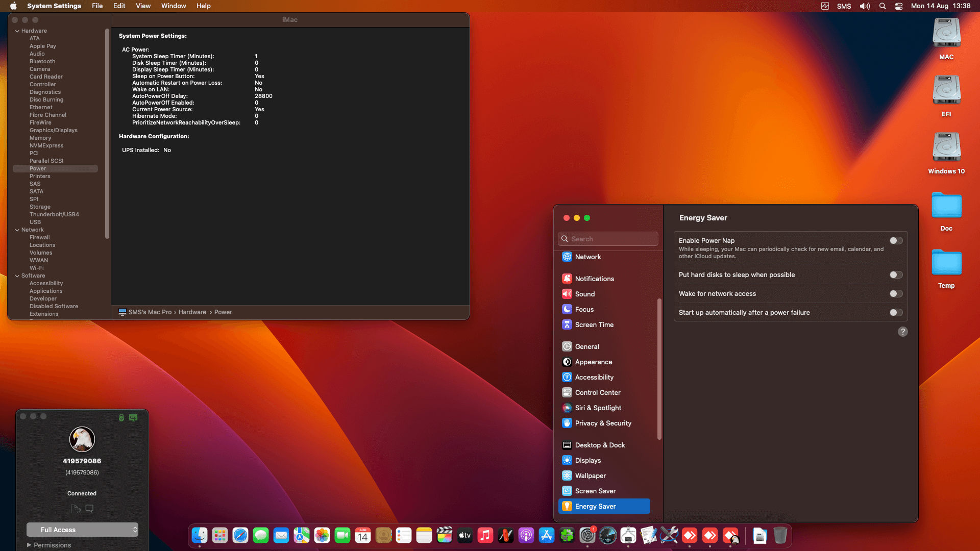Open the Edit menu
The height and width of the screenshot is (551, 980).
pyautogui.click(x=119, y=6)
